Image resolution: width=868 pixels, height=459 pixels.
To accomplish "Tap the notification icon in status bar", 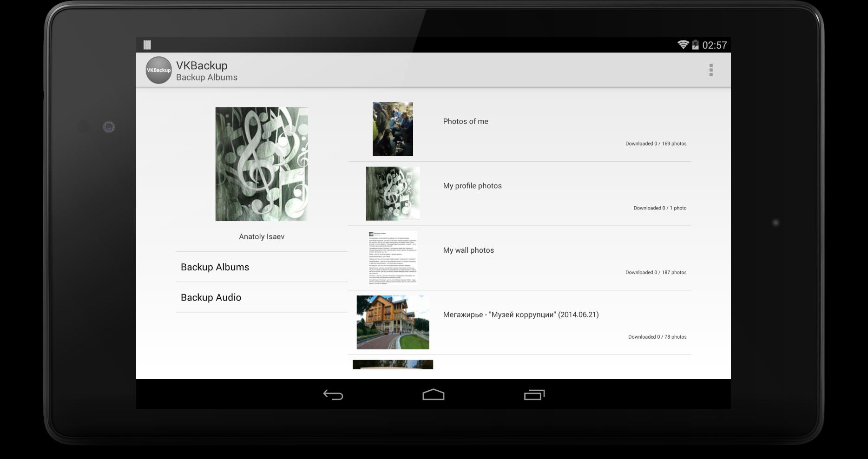I will pyautogui.click(x=147, y=45).
